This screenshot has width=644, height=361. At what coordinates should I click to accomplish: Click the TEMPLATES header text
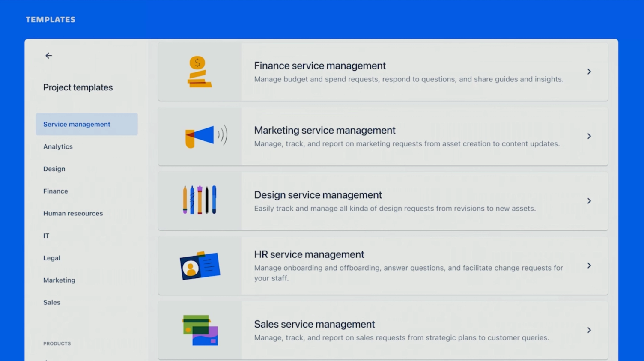51,20
